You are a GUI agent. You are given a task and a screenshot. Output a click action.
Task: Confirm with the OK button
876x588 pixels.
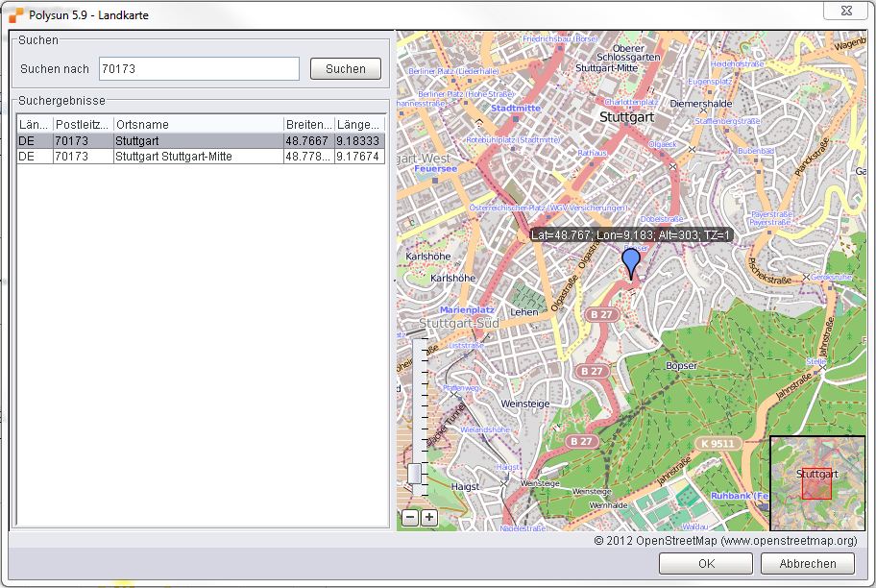(x=706, y=563)
